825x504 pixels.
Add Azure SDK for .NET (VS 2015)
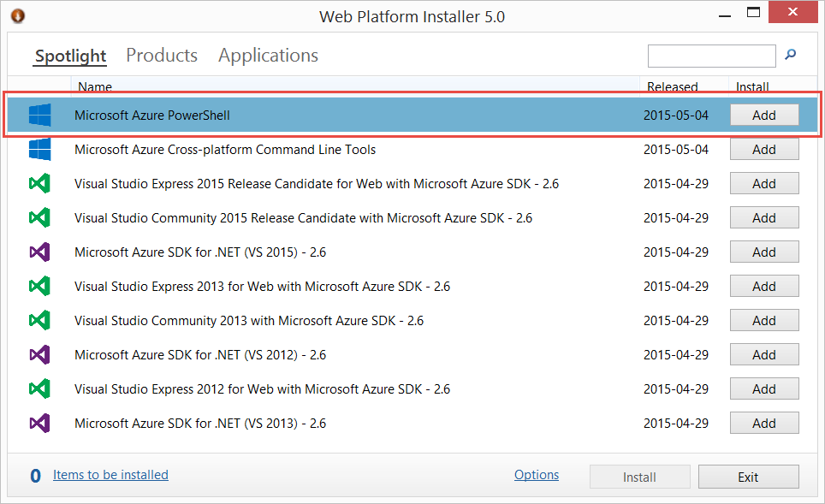[764, 252]
